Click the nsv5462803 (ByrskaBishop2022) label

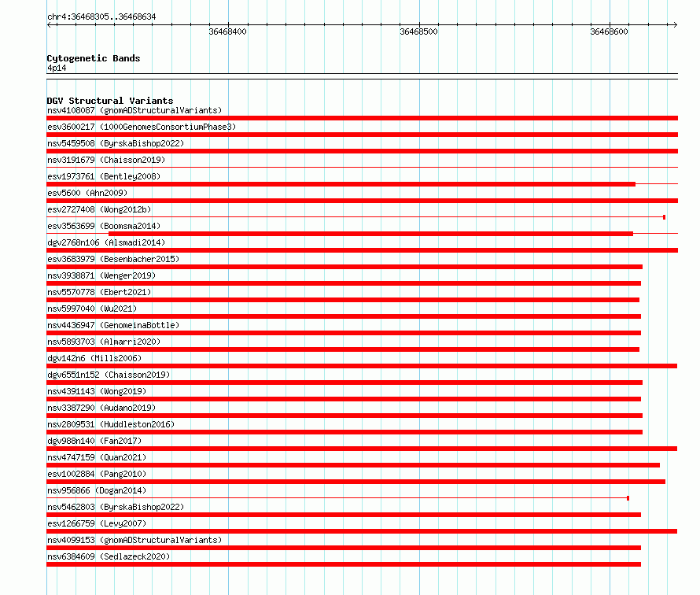116,507
